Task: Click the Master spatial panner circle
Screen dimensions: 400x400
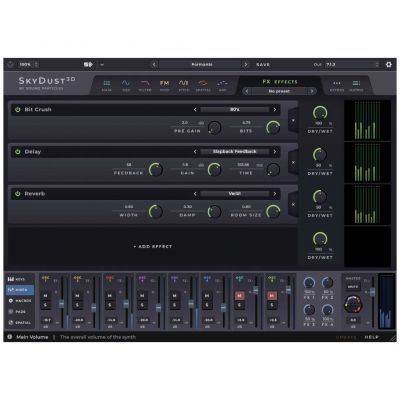Action: tap(352, 304)
